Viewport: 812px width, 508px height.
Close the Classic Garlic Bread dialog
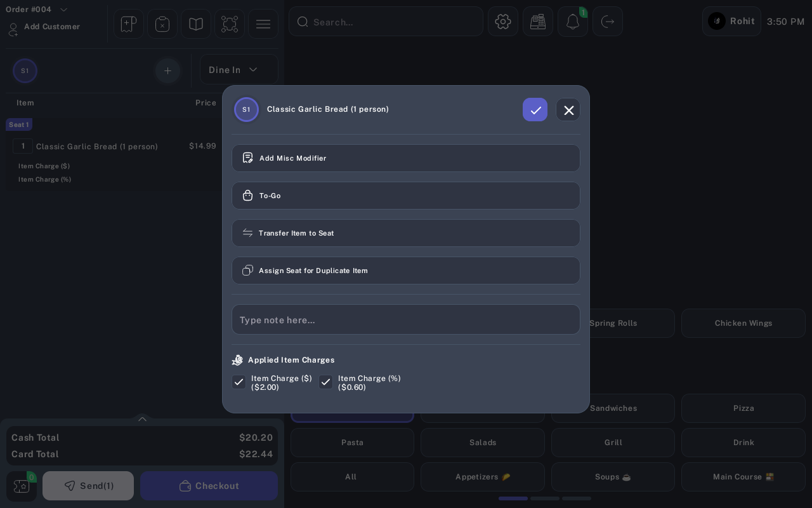tap(568, 110)
